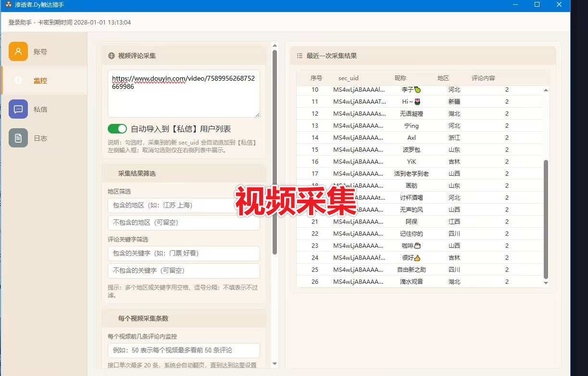
Task: Click the results table scroll-down arrow
Action: pos(546,283)
